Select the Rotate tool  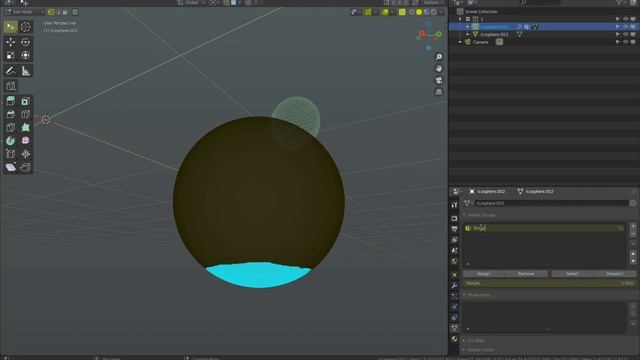click(x=25, y=42)
